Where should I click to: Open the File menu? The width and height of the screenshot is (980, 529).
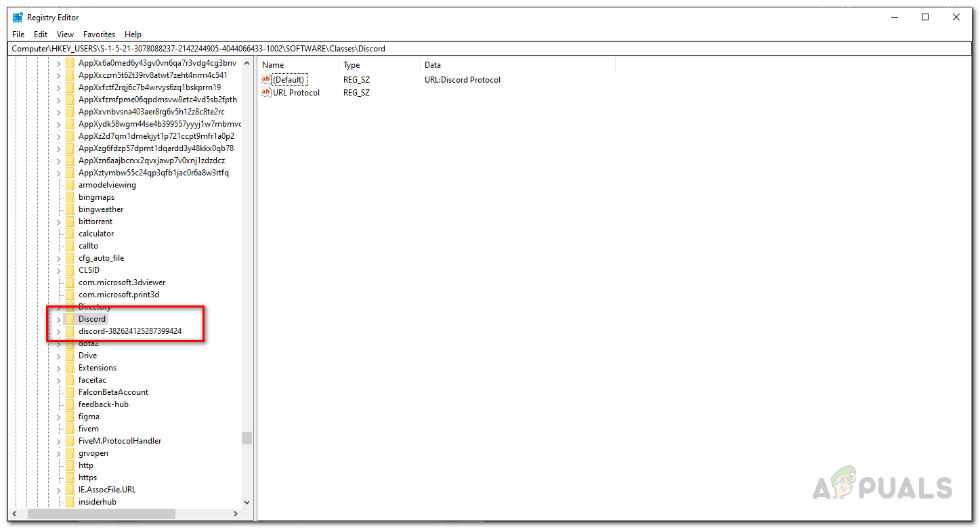pyautogui.click(x=18, y=35)
